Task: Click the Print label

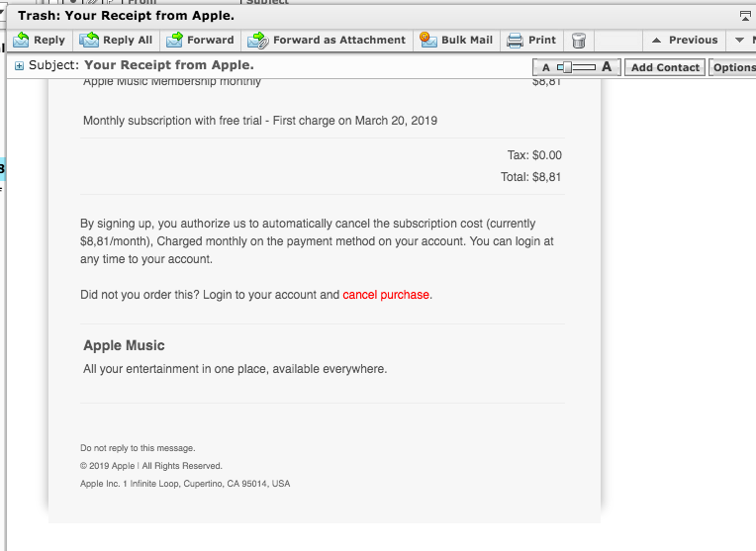Action: (x=542, y=40)
